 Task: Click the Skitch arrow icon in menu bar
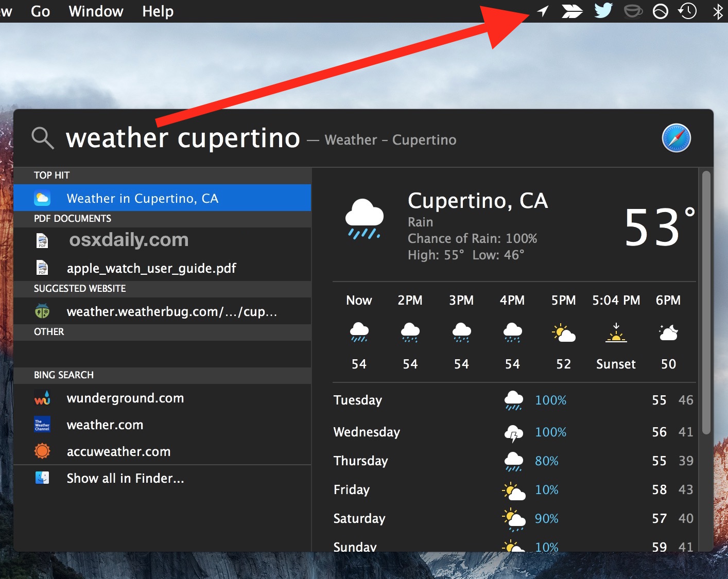(x=572, y=11)
